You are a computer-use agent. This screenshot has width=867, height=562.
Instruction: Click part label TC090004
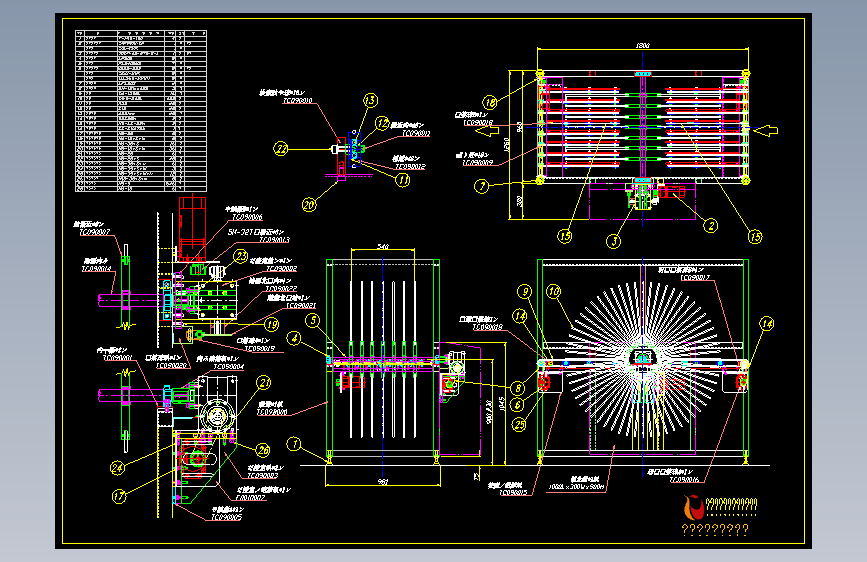click(x=228, y=367)
